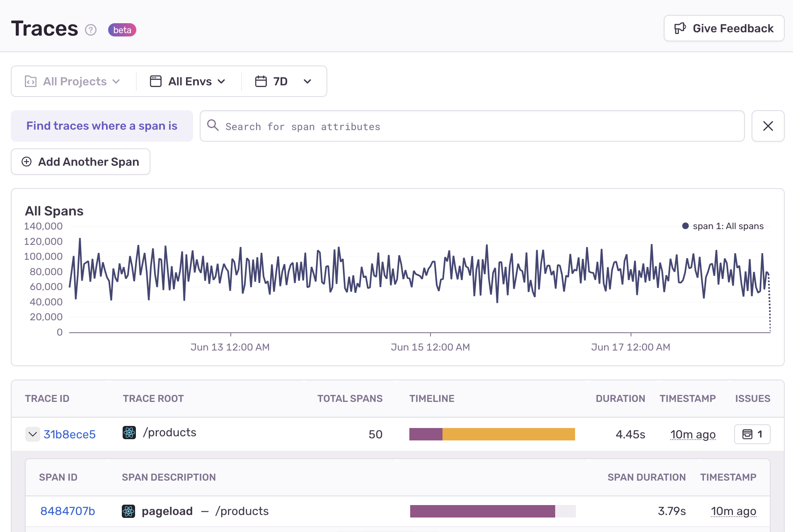This screenshot has height=532, width=793.
Task: Click the DURATION column header
Action: (x=621, y=399)
